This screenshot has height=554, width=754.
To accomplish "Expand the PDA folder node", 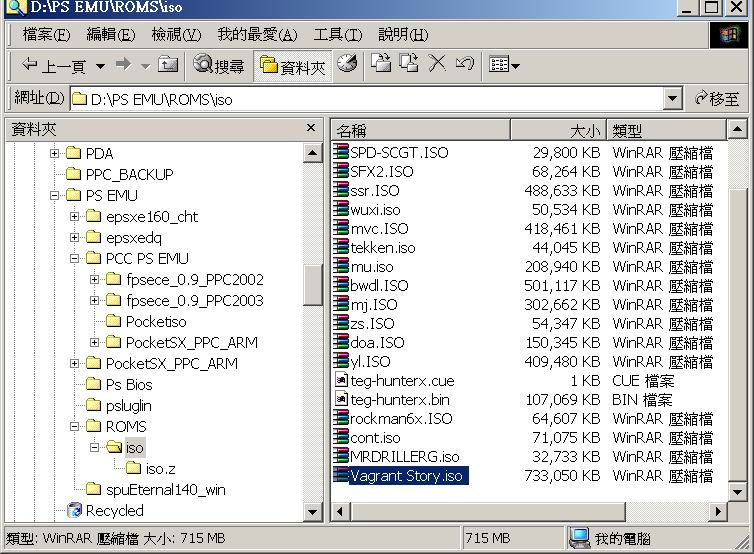I will (x=54, y=153).
